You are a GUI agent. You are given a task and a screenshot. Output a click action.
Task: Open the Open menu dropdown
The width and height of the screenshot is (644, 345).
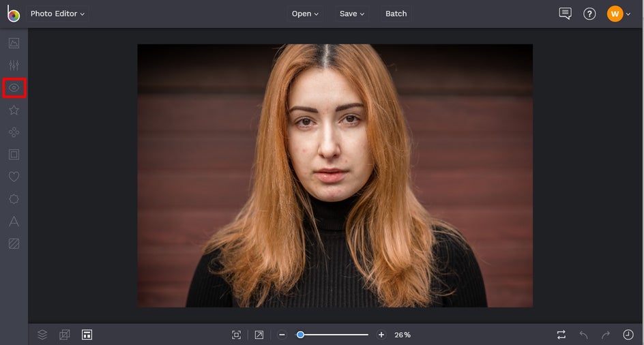(x=305, y=14)
